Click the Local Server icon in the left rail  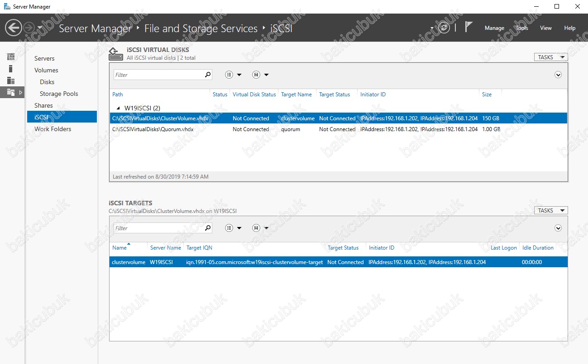[x=11, y=69]
